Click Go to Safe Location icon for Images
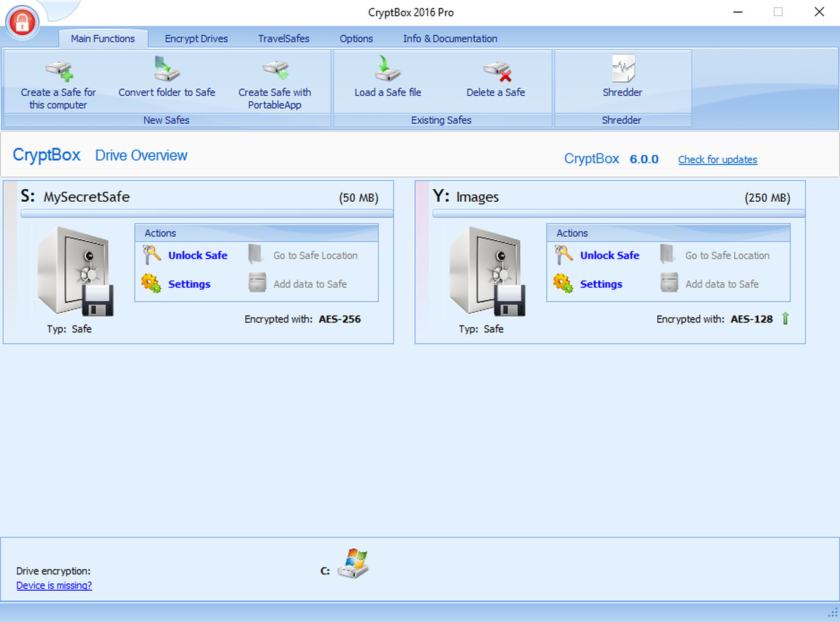Screen dimensions: 840x622 pos(667,254)
